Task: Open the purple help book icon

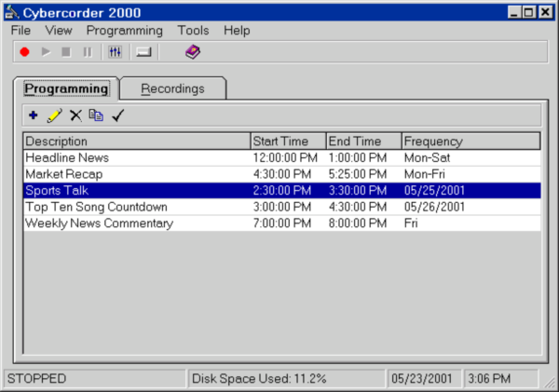Action: click(192, 52)
